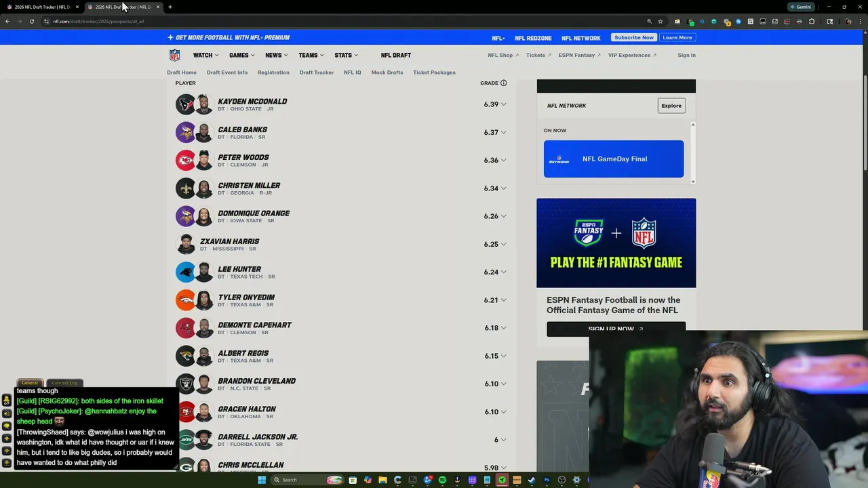Expand Domonique Orange's 6.26 grade row
This screenshot has height=488, width=868.
503,216
